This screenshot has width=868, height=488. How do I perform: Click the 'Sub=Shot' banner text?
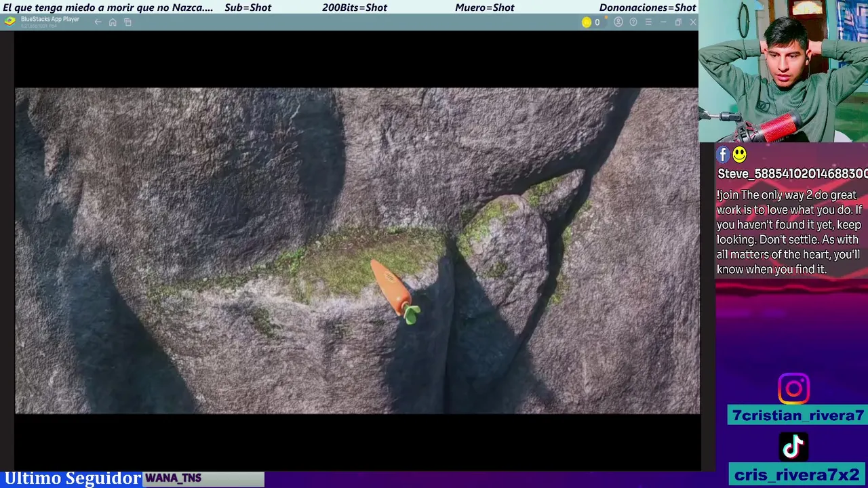point(248,7)
